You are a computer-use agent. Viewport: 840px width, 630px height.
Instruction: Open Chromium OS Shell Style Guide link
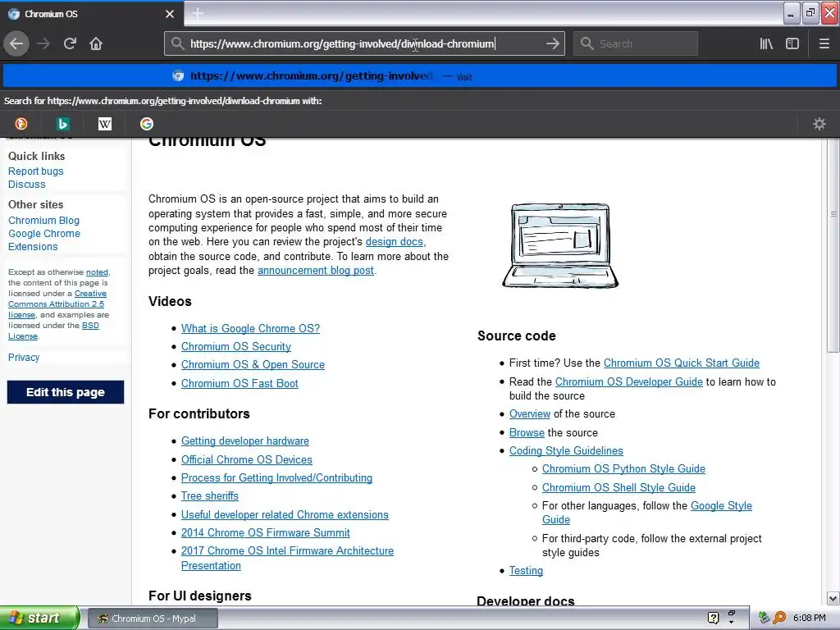(619, 488)
